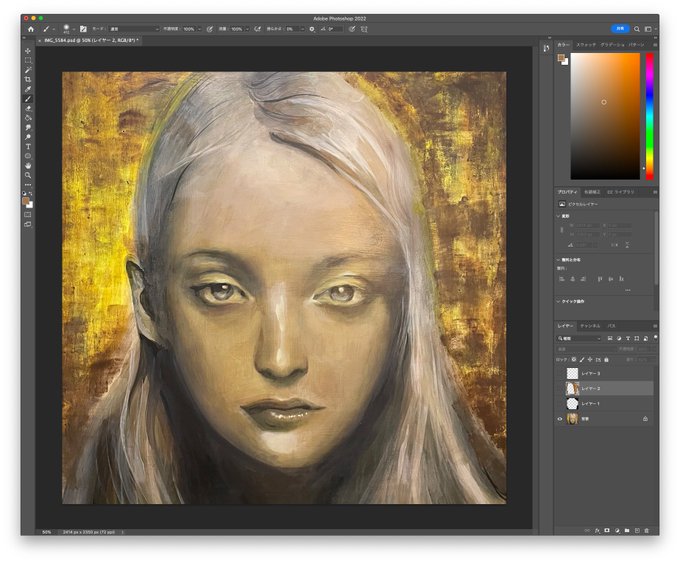This screenshot has height=563, width=680.
Task: Toggle lock position icon
Action: (590, 360)
